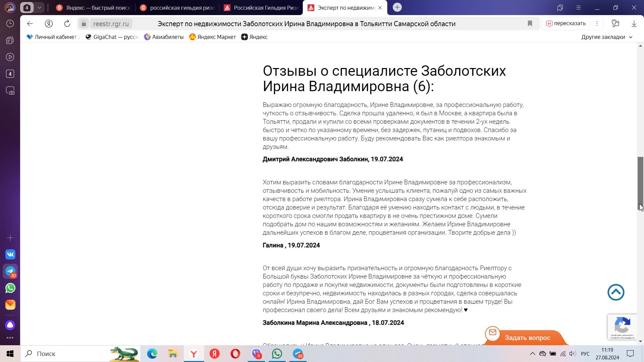This screenshot has width=644, height=362.
Task: Open downloads arrow icon in toolbar
Action: tap(634, 23)
